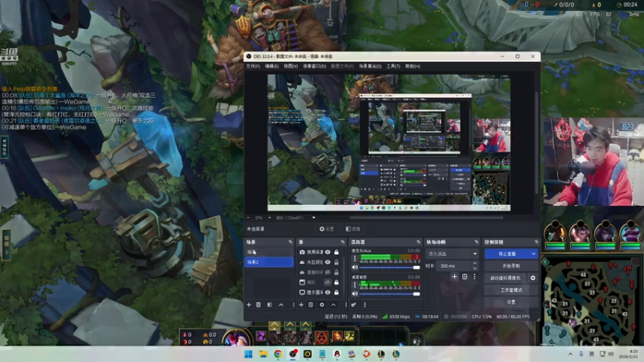This screenshot has height=362, width=644.
Task: Show the hidden third source via its eye
Action: point(328,272)
